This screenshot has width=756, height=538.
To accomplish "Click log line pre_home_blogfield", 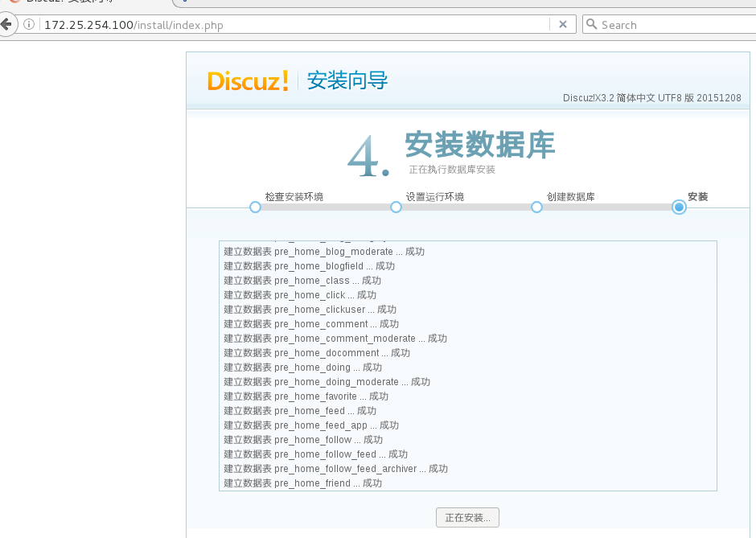I will point(309,266).
